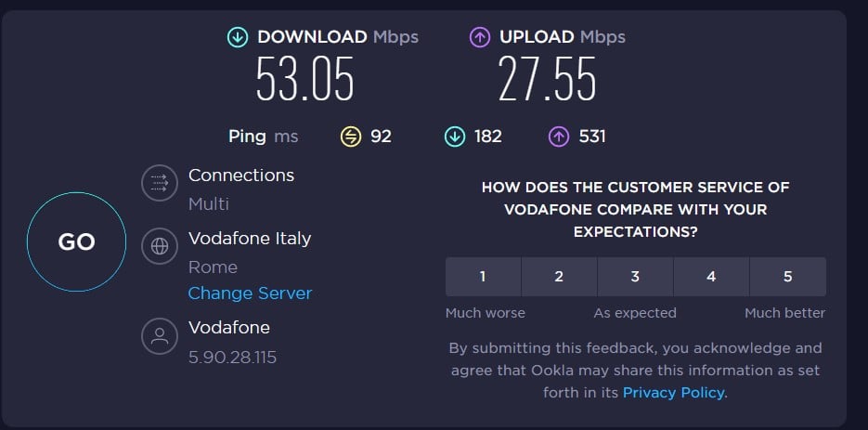Viewport: 868px width, 430px height.
Task: Open the Change Server link
Action: (251, 293)
